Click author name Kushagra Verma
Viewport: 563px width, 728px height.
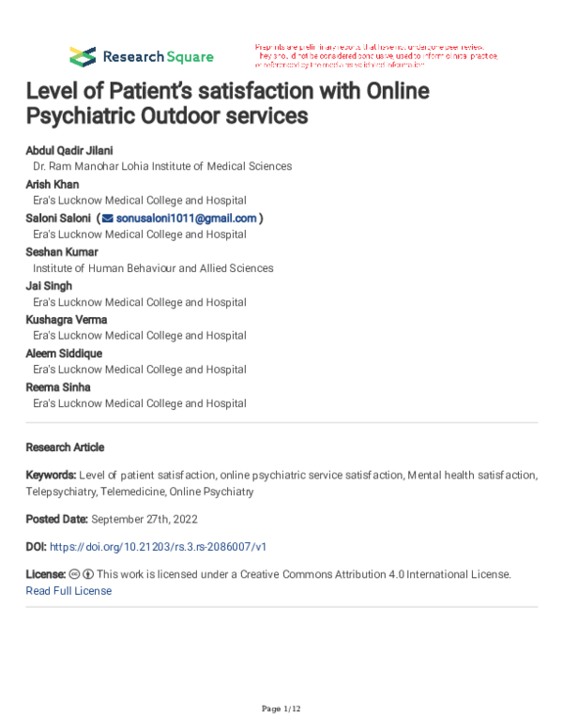(x=67, y=320)
